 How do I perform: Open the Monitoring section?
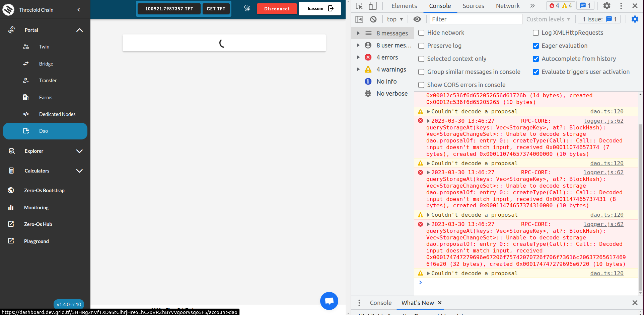pyautogui.click(x=36, y=207)
